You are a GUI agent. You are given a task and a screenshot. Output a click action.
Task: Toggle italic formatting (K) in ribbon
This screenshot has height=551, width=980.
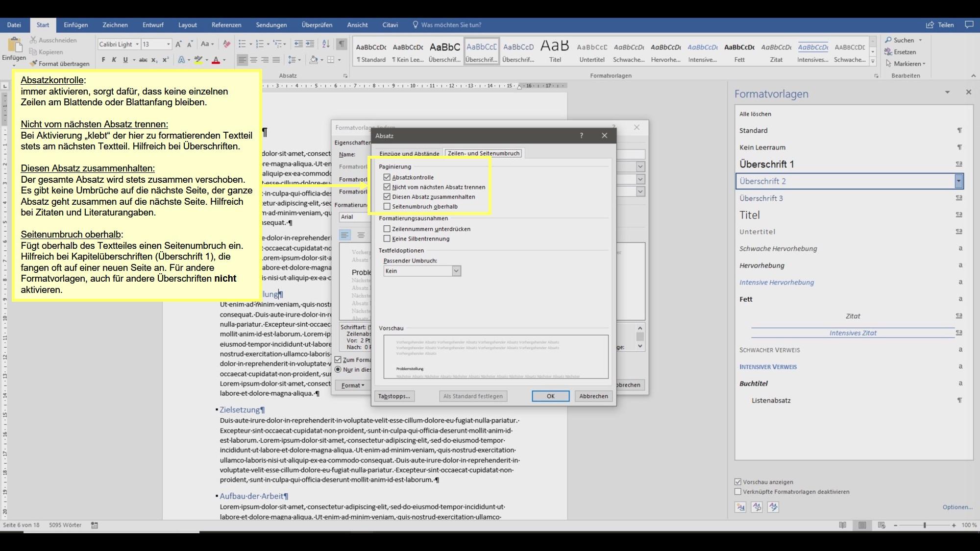(114, 60)
